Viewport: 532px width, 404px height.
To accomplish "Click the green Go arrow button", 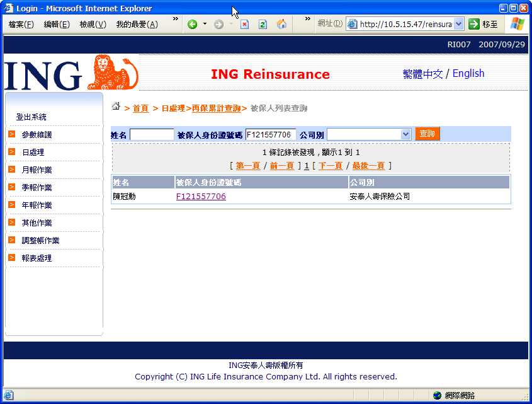I will pyautogui.click(x=473, y=24).
